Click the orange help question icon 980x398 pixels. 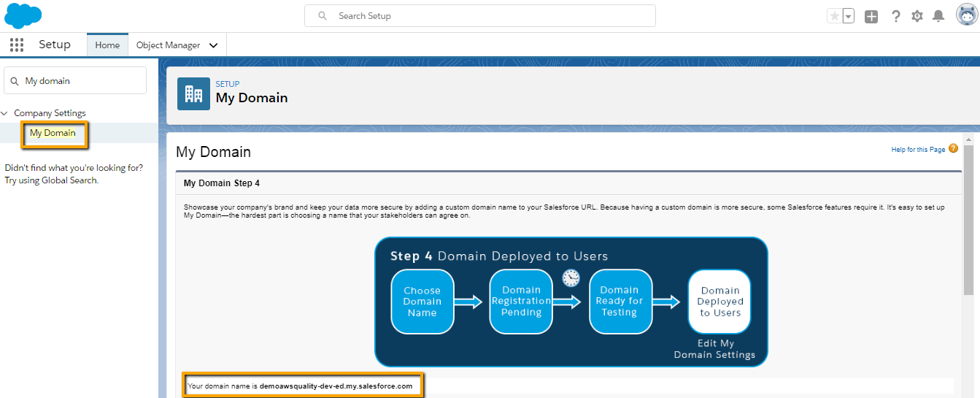pyautogui.click(x=953, y=148)
